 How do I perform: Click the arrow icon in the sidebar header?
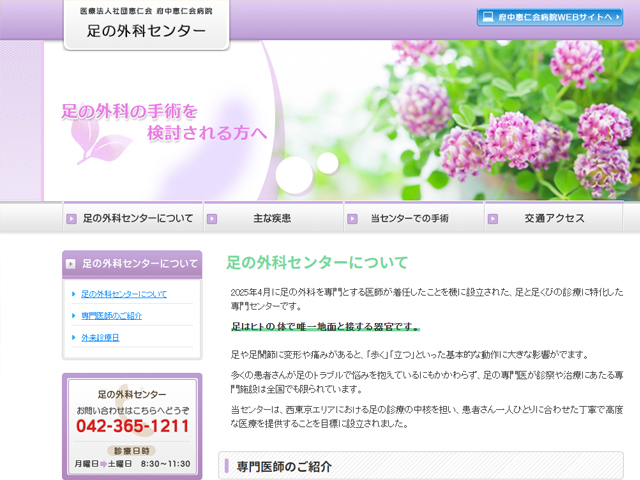(x=71, y=264)
